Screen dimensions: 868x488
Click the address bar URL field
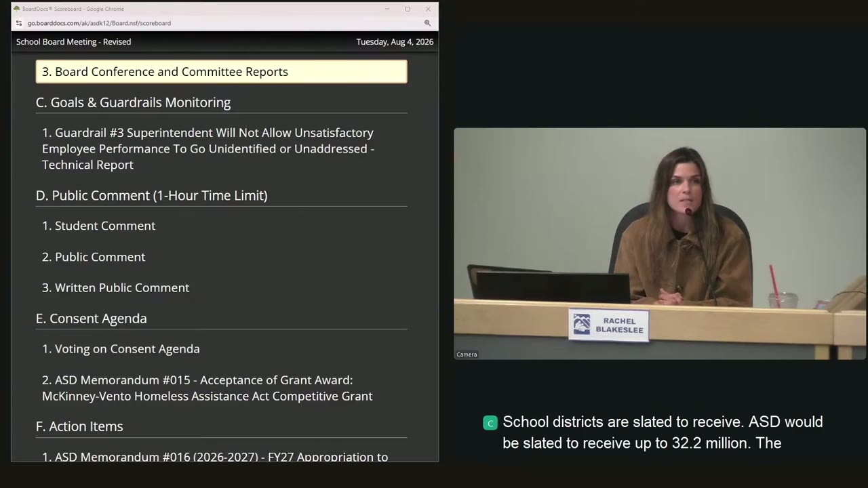coord(99,23)
